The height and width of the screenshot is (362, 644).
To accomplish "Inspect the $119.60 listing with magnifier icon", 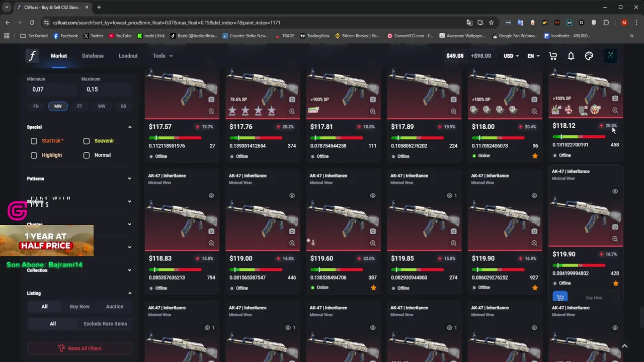I will coord(373,243).
